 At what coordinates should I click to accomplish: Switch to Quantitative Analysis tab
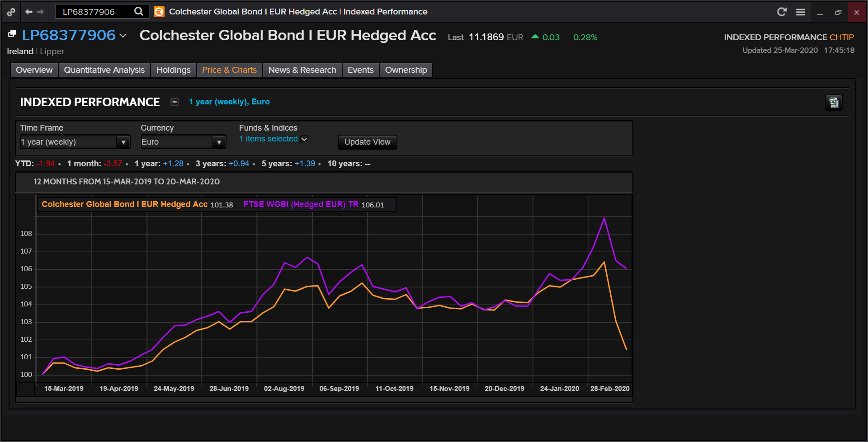(x=104, y=70)
